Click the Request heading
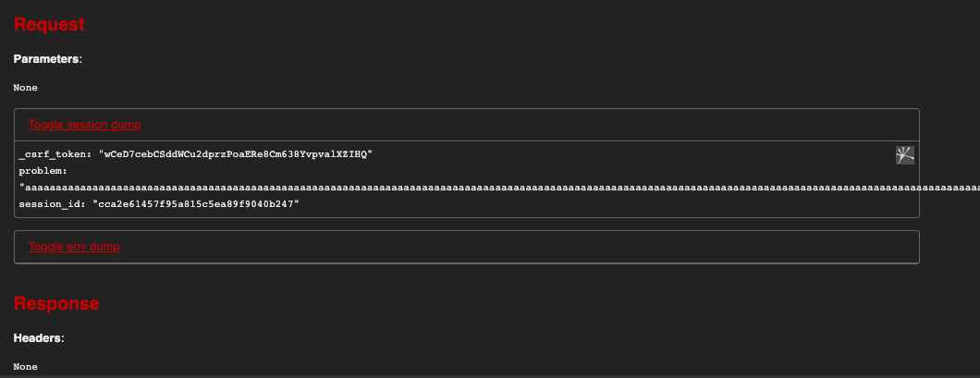Screen dimensions: 980x378 (49, 24)
